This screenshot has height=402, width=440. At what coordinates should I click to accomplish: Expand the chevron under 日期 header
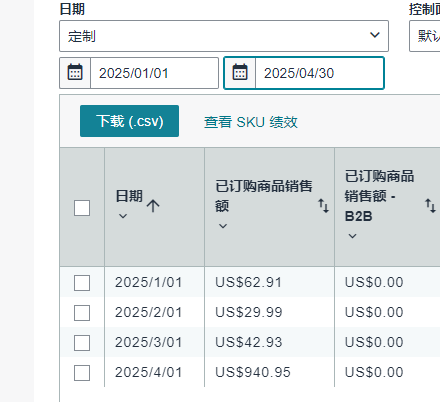click(x=123, y=216)
